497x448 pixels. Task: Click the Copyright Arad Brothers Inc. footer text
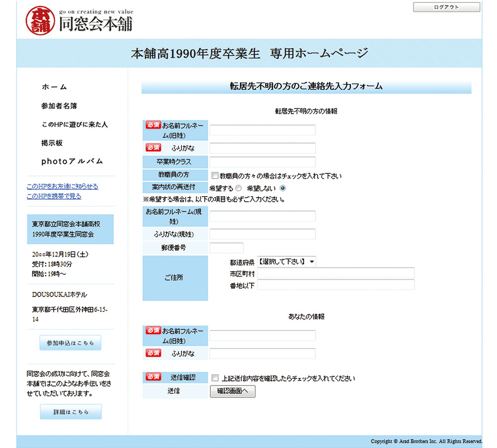click(426, 441)
